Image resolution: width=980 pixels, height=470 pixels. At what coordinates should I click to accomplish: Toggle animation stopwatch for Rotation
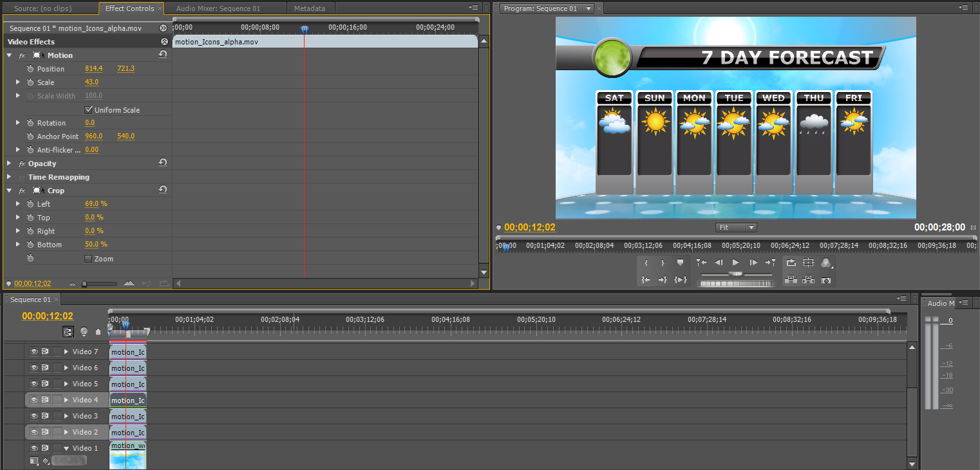coord(30,122)
